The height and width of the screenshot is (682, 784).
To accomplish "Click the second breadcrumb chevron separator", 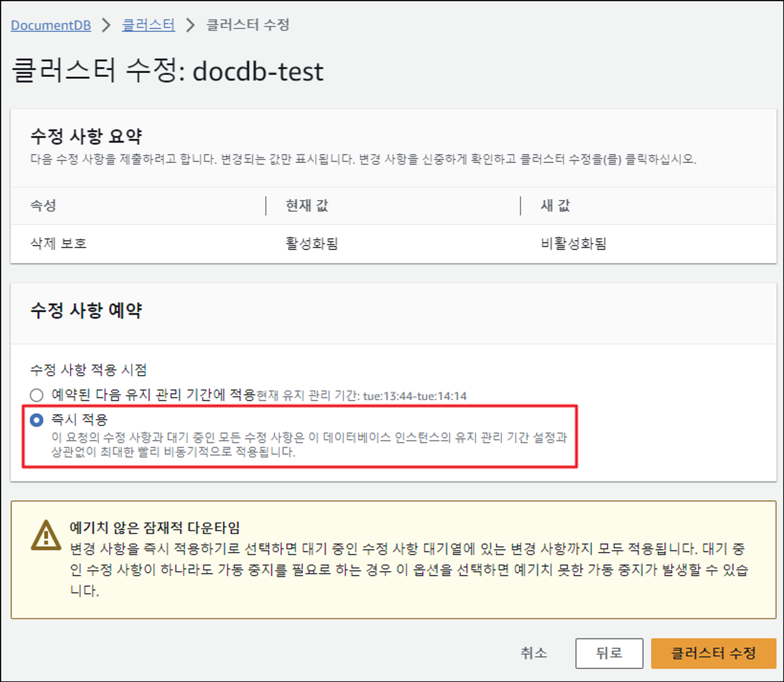I will tap(191, 25).
